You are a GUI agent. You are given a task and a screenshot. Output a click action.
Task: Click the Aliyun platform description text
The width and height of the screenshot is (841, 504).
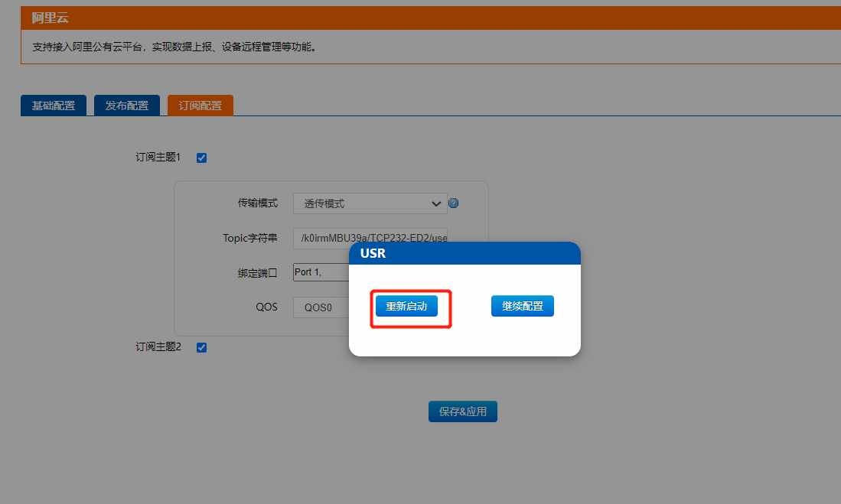tap(174, 47)
